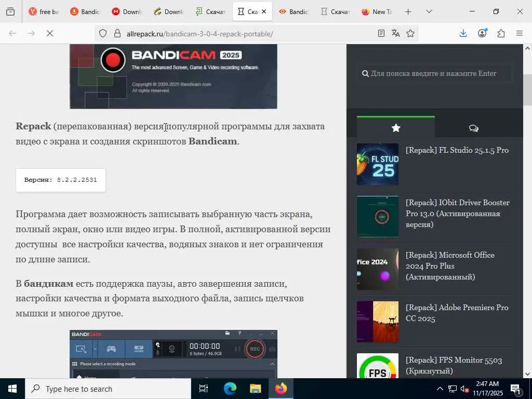
Task: Open the IObit Driver Booster thumbnail
Action: [378, 217]
